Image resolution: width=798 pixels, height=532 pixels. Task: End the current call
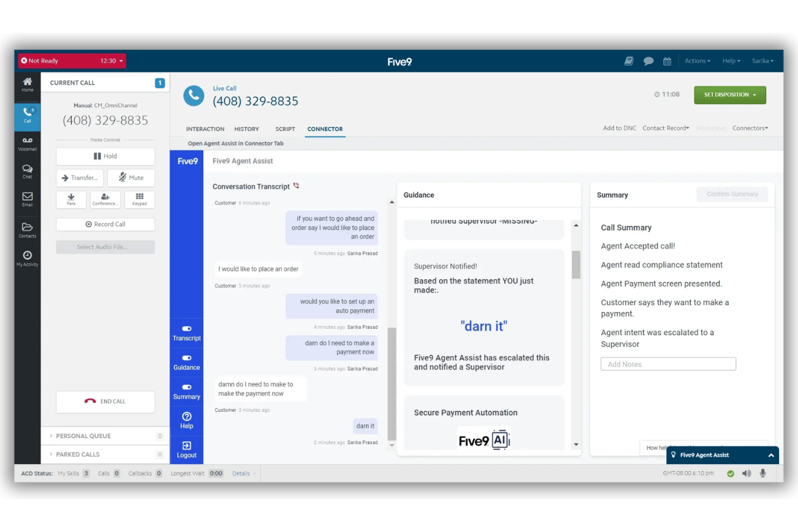pyautogui.click(x=105, y=402)
